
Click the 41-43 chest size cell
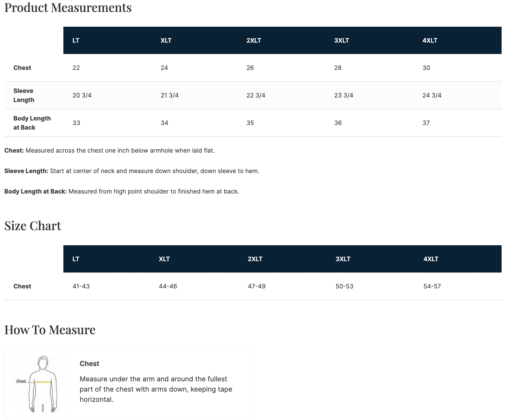coord(81,286)
